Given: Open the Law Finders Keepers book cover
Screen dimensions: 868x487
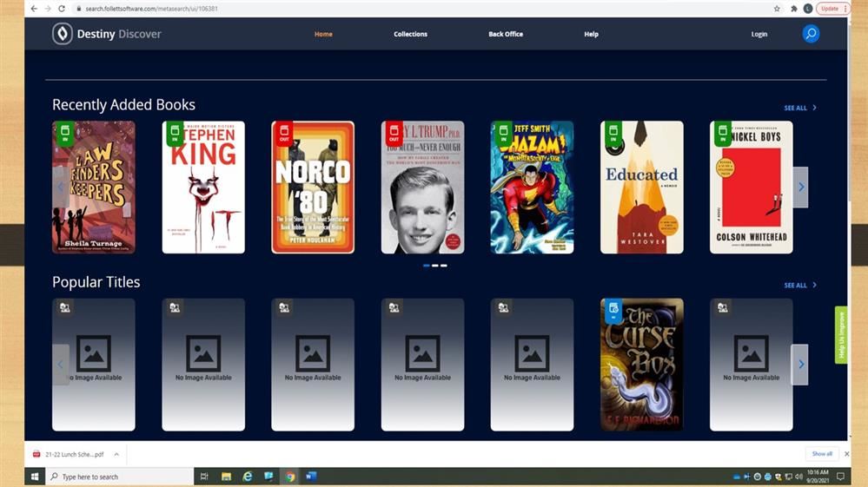Looking at the screenshot, I should (94, 188).
